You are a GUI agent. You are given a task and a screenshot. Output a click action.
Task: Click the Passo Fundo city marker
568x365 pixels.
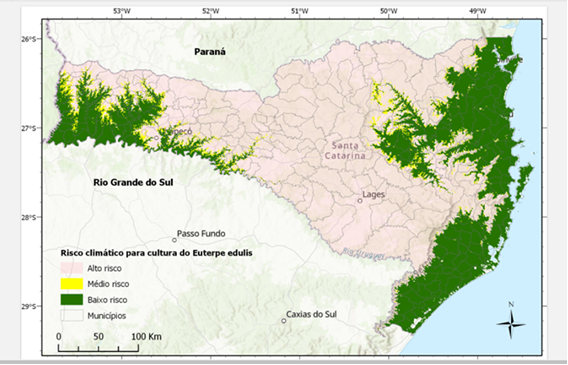point(174,240)
